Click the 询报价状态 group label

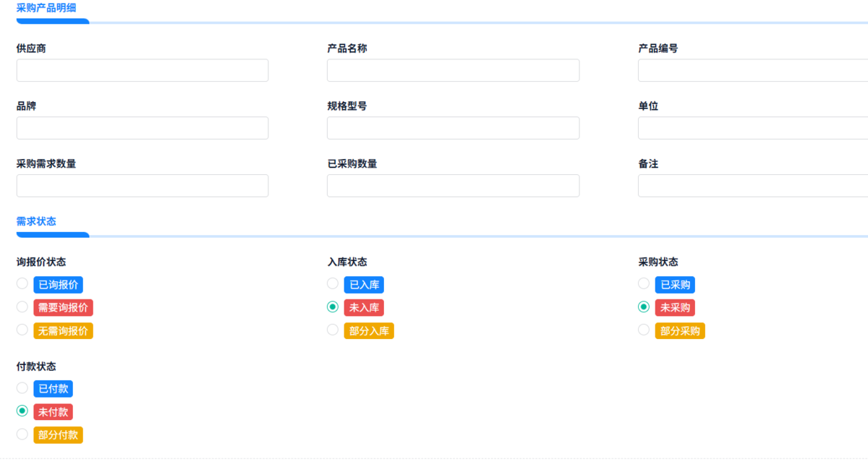tap(41, 262)
